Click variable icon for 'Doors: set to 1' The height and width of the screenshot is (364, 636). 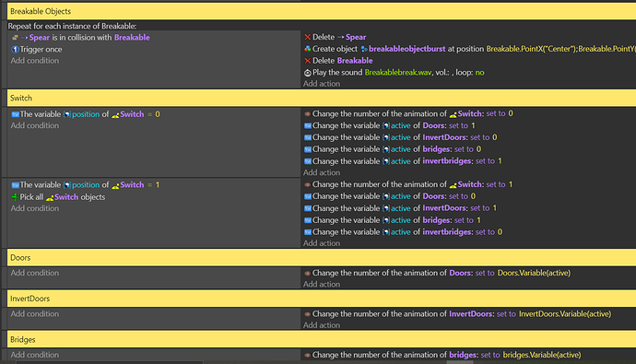308,125
